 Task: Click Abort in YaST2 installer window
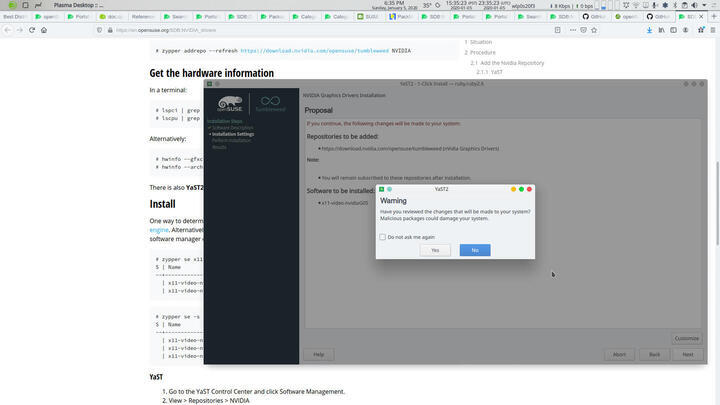click(x=619, y=354)
